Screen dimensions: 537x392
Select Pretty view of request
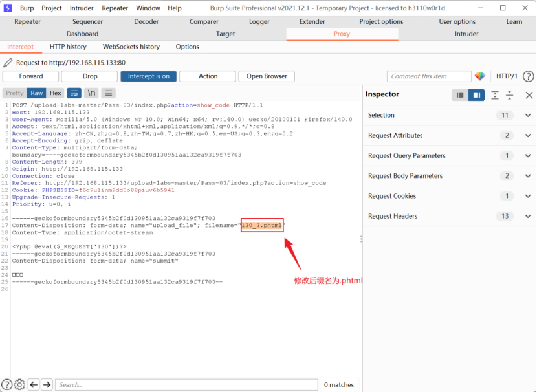tap(15, 93)
